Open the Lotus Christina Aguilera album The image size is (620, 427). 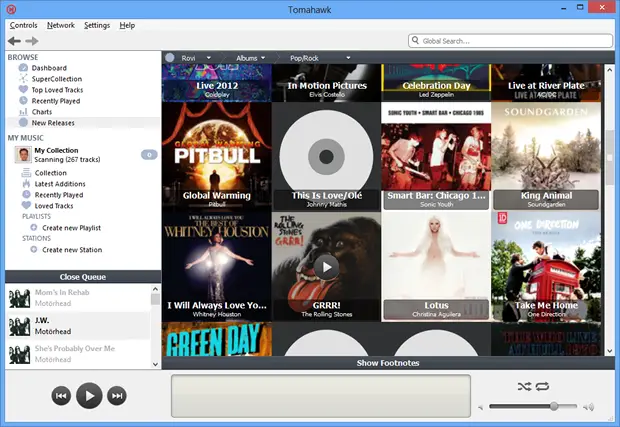point(436,266)
